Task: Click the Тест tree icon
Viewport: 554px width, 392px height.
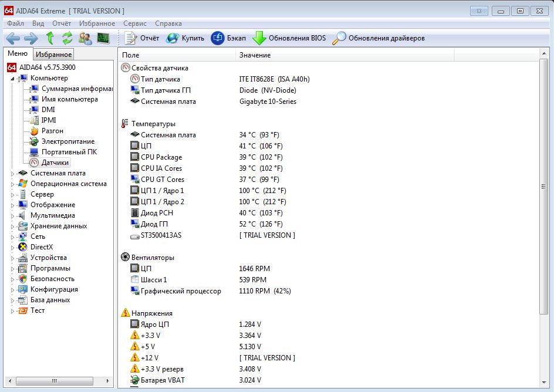Action: point(23,311)
